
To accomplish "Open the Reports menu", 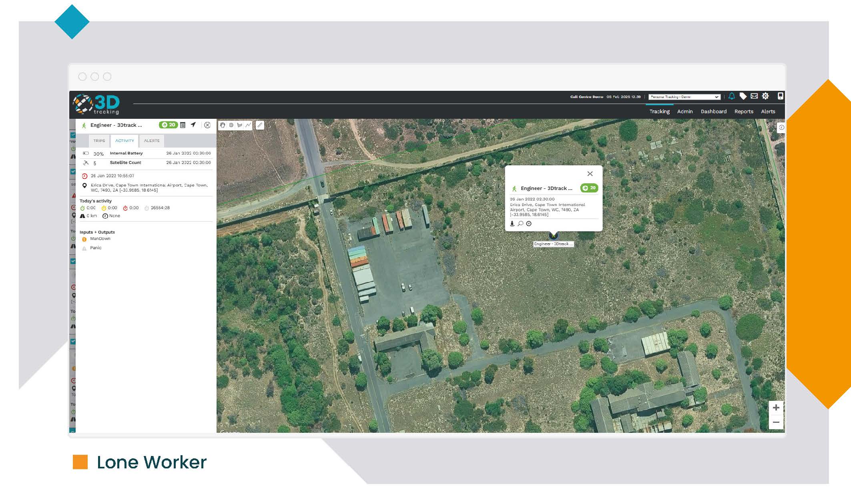I will click(743, 112).
